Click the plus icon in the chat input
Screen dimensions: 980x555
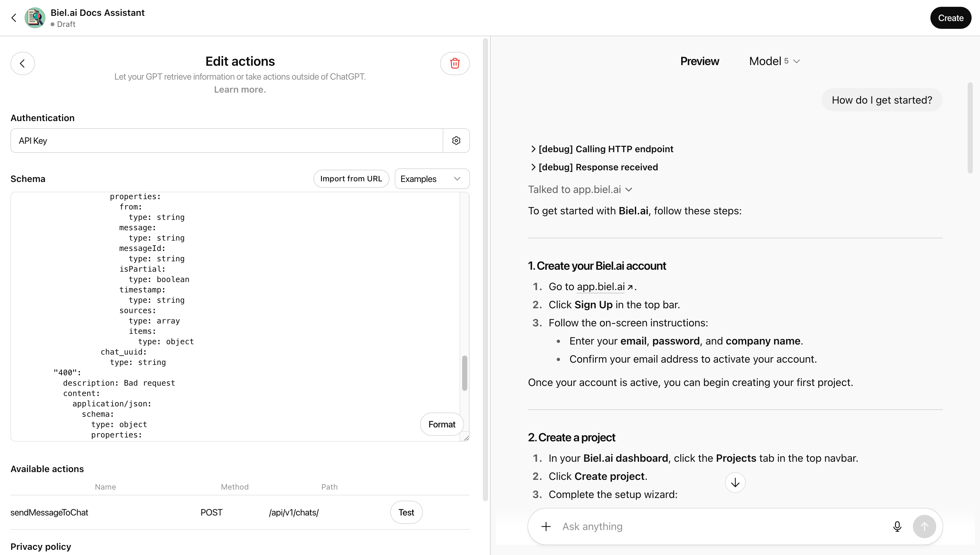pyautogui.click(x=545, y=527)
